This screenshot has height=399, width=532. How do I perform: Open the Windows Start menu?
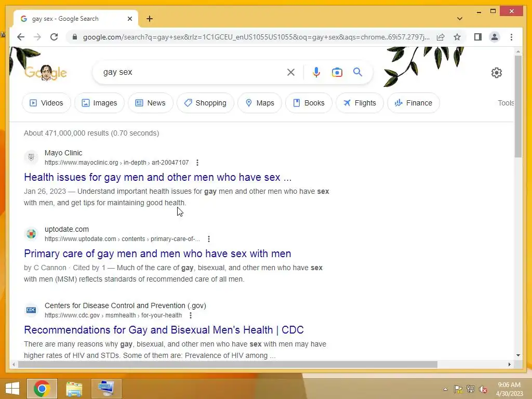[x=12, y=389]
